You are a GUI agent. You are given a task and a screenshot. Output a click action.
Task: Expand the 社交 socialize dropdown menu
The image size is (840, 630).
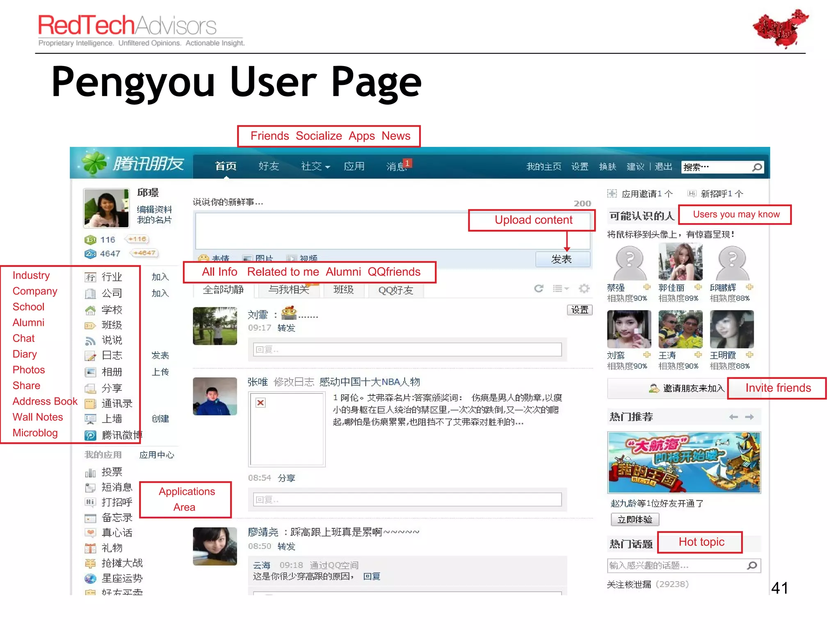point(315,166)
